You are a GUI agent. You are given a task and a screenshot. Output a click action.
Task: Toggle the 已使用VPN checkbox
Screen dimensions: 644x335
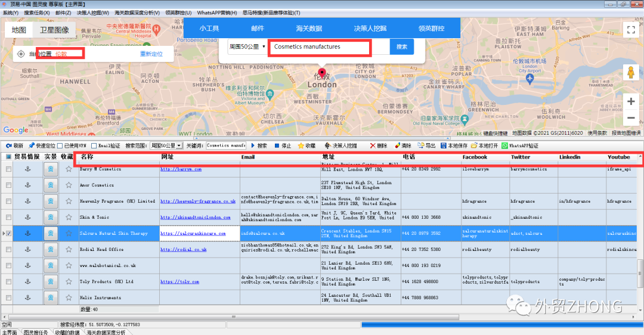(60, 145)
